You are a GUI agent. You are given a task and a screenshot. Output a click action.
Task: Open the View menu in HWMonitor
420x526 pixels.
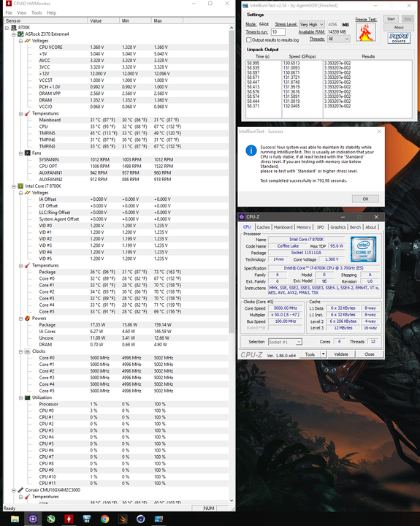(x=22, y=12)
